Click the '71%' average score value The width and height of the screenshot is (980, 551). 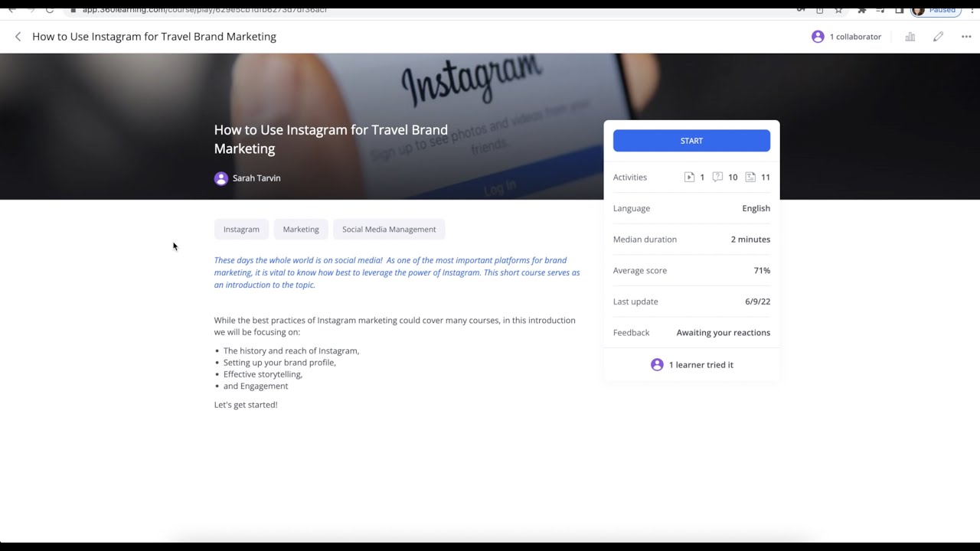[762, 270]
